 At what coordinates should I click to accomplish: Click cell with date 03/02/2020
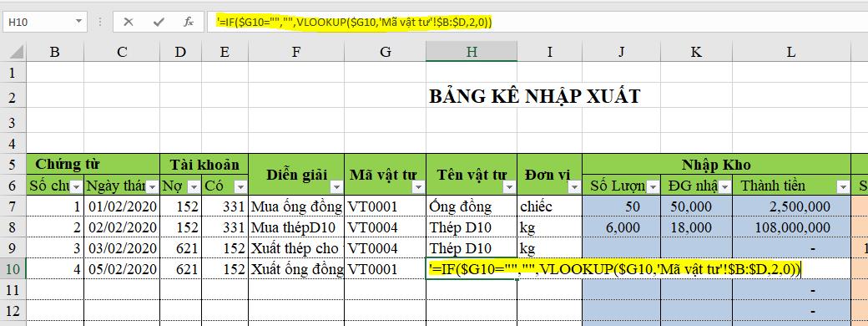click(122, 247)
